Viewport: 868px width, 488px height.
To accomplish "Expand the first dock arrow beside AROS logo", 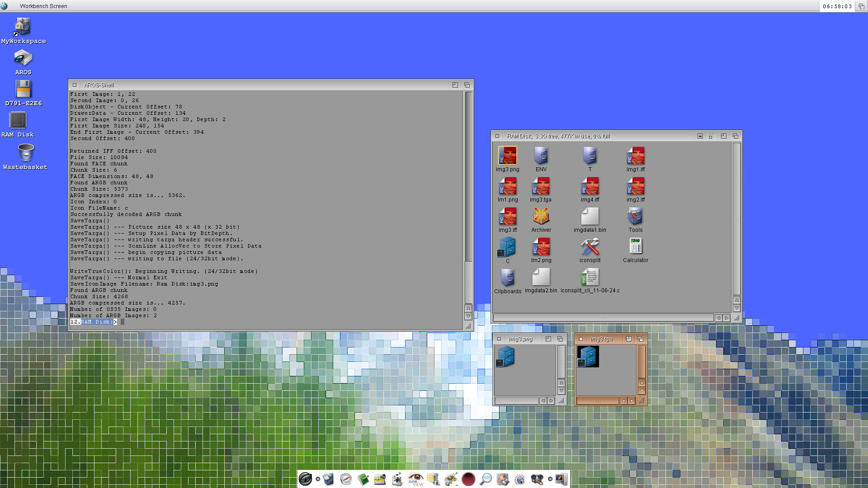I will 318,479.
